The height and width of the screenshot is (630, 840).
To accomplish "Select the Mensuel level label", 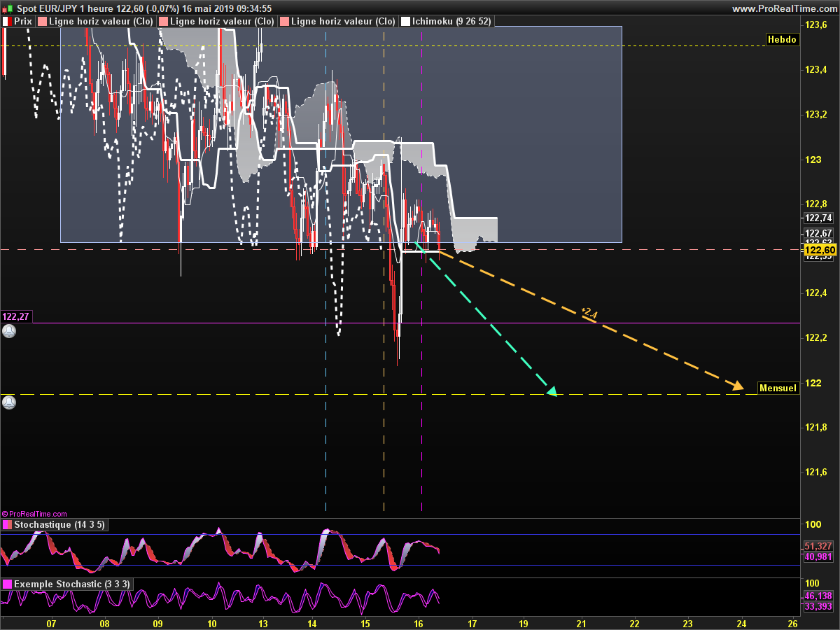I will (x=778, y=387).
